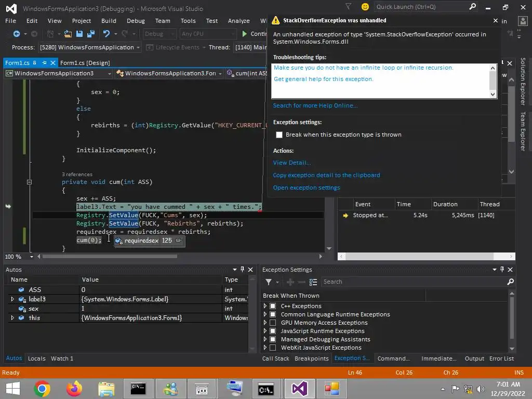Click the Exception Settings panel pin icon
Image resolution: width=532 pixels, height=399 pixels.
[502, 270]
